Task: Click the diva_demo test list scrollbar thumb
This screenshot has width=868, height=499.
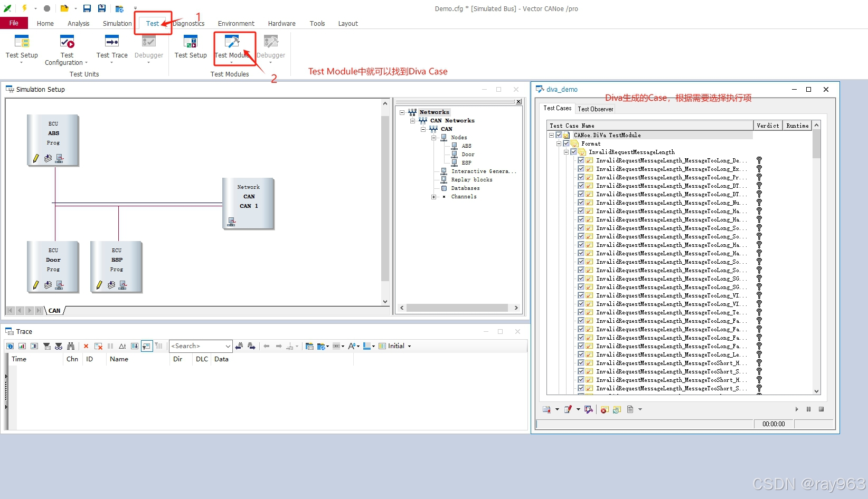Action: (817, 143)
